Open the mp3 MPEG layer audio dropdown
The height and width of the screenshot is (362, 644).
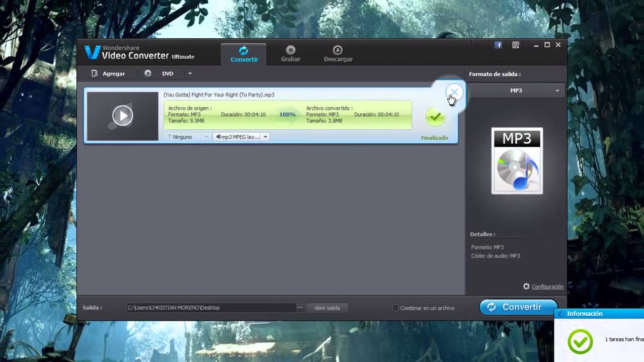(x=242, y=137)
